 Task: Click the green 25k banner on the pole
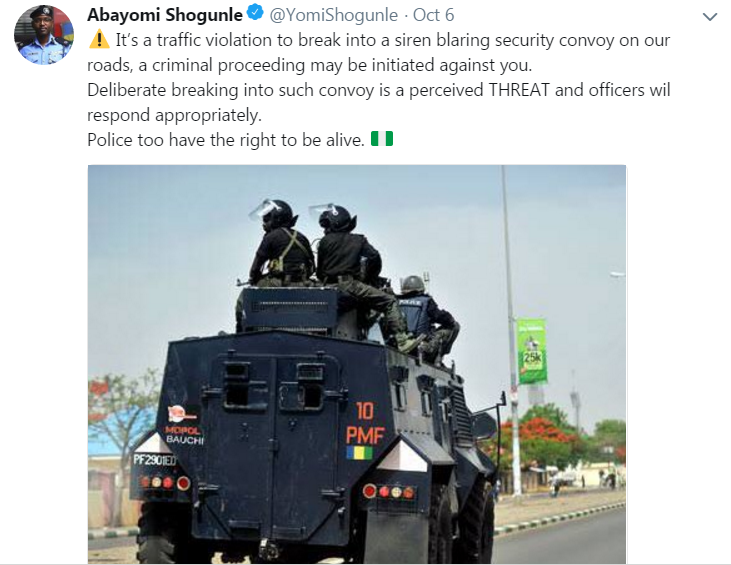click(x=532, y=351)
